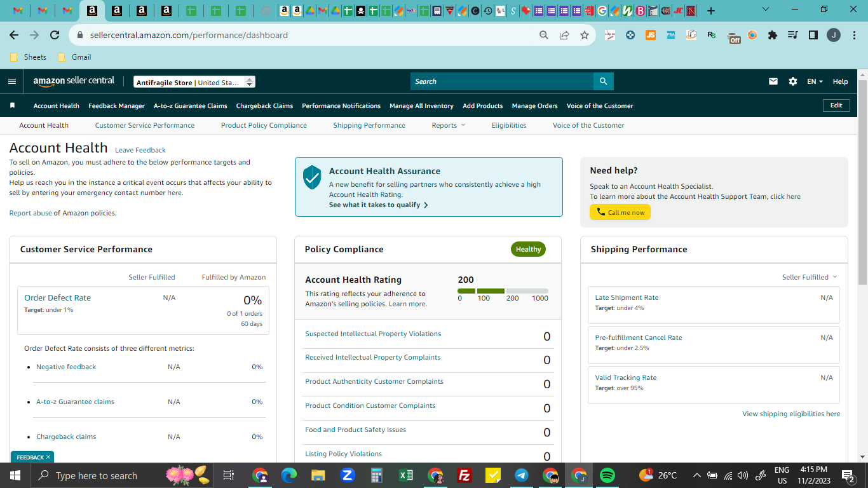Open the Sheets bookmark folder
868x488 pixels.
click(29, 57)
